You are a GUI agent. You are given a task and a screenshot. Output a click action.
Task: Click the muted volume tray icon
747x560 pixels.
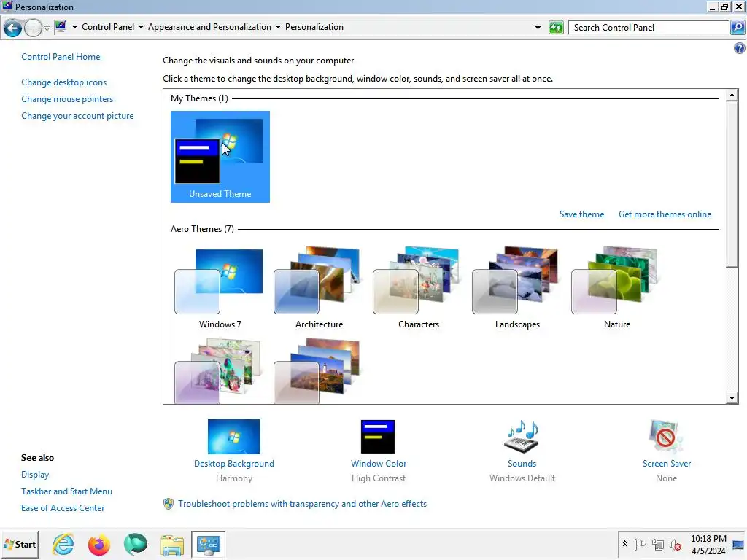(x=675, y=544)
